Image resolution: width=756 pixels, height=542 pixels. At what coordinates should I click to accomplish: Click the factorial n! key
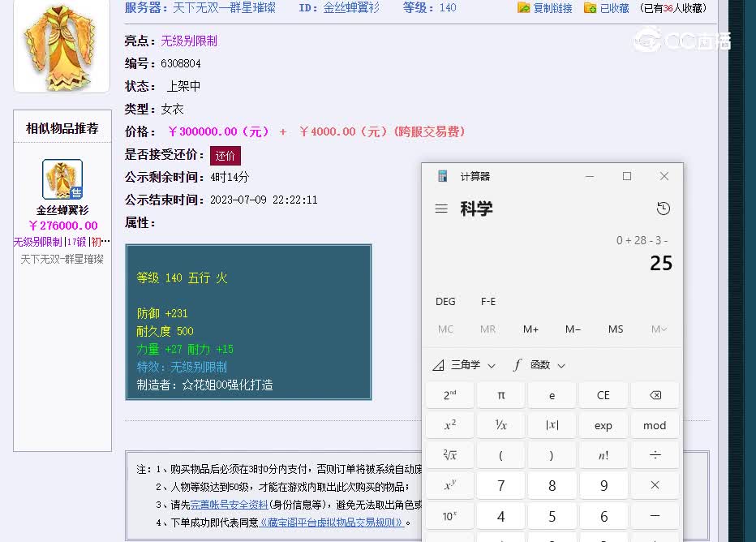[604, 455]
